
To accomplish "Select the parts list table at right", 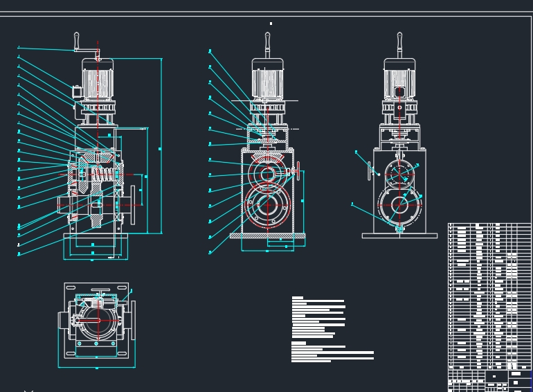I will coord(489,296).
